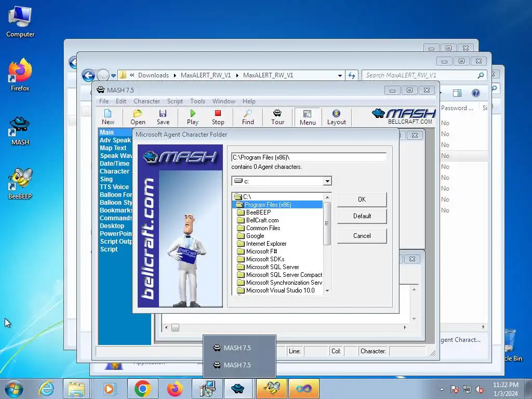Open Google Chrome from the taskbar
This screenshot has width=532, height=399.
(x=142, y=389)
